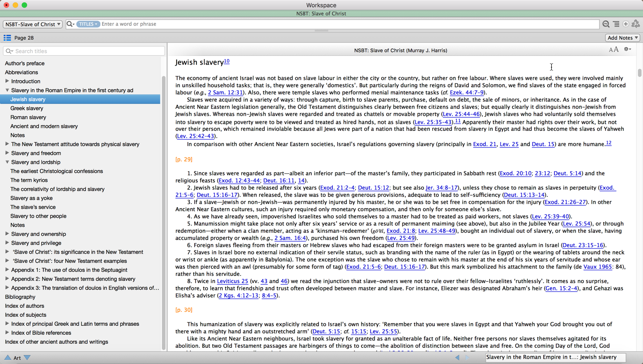Open the Exod. 21 link

[485, 144]
